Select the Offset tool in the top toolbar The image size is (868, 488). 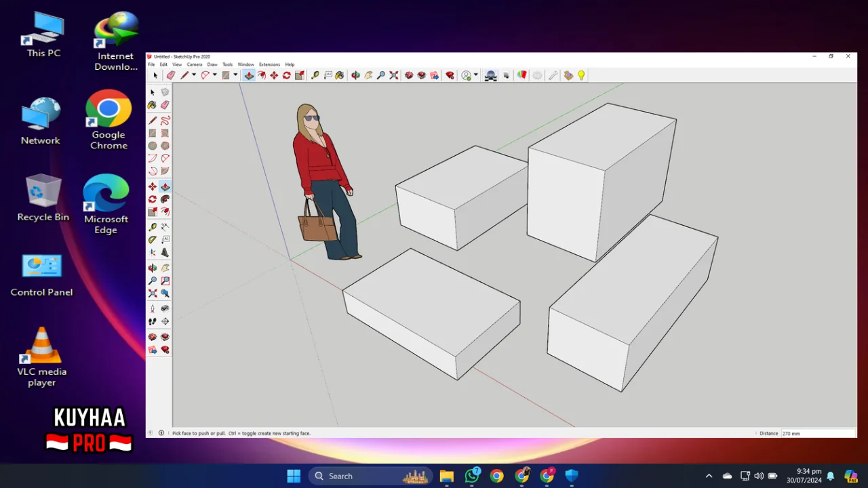tap(262, 75)
